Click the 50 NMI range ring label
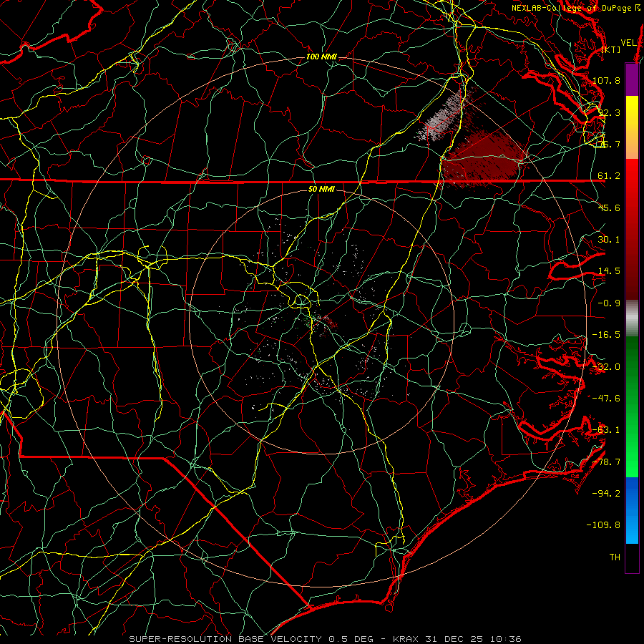The width and height of the screenshot is (644, 644). (321, 189)
